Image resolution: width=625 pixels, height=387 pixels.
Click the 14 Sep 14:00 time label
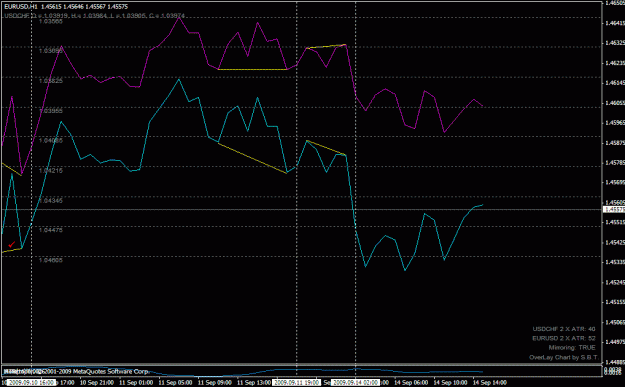[490, 383]
